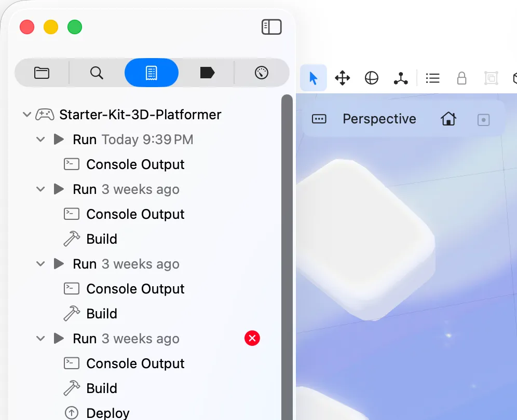The image size is (517, 420).
Task: Click the upload arrow icon beside Deploy
Action: pyautogui.click(x=72, y=413)
